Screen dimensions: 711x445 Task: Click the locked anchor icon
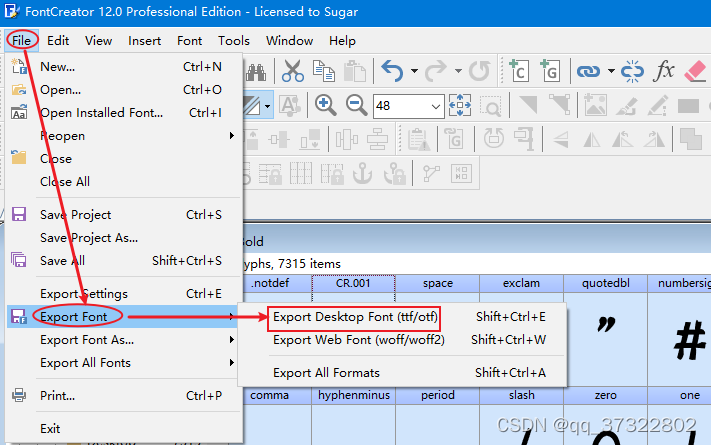point(394,173)
